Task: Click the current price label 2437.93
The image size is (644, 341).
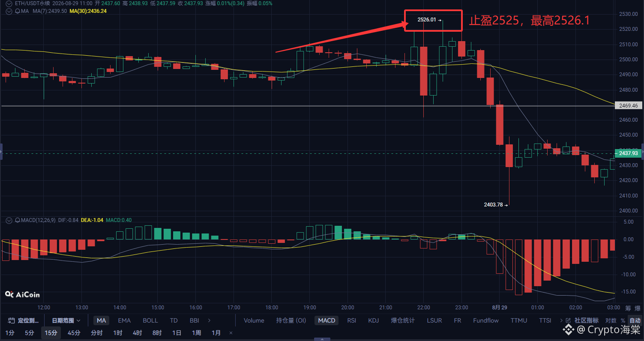Action: pos(628,153)
